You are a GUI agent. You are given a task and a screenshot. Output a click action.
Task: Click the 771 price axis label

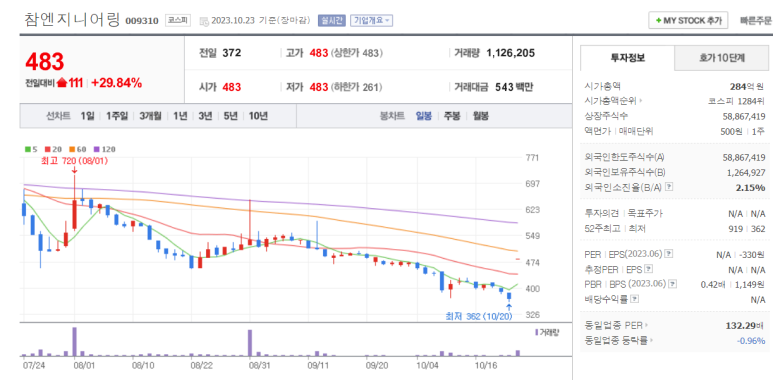coord(532,158)
